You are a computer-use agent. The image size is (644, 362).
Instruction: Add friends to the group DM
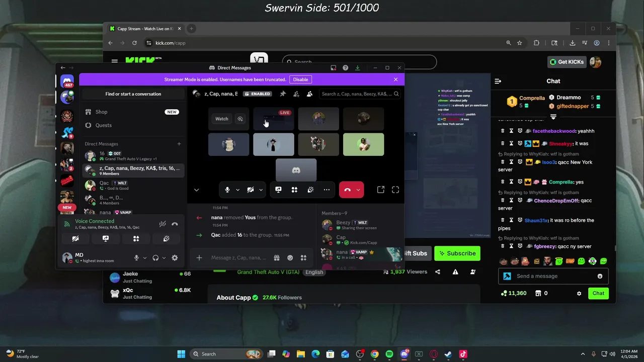296,94
